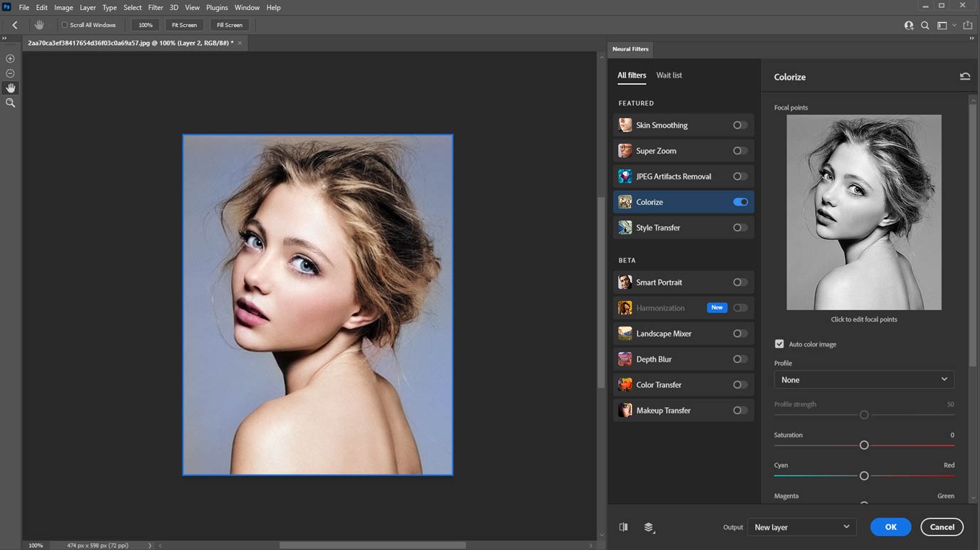Open the Filter menu
The width and height of the screenshot is (980, 550).
point(155,7)
